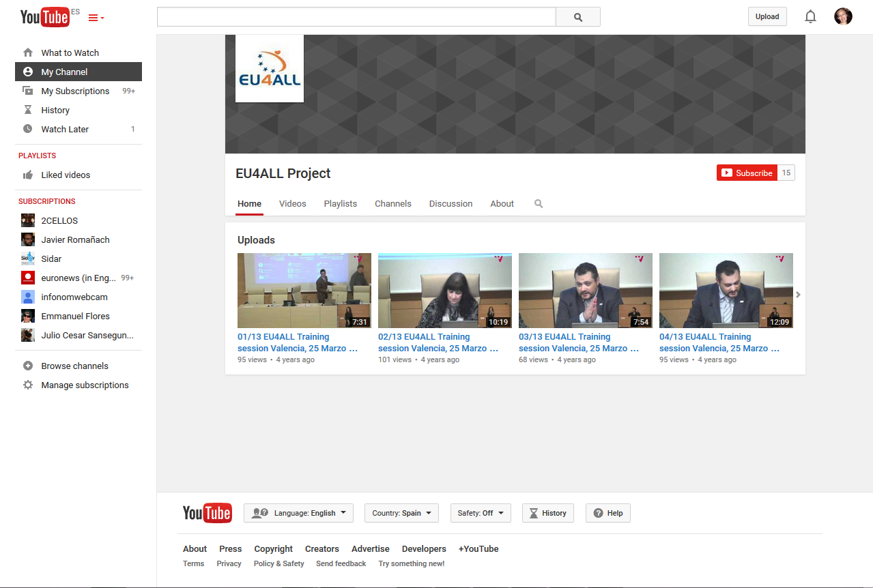Click the footer History button
Screen dimensions: 873x588
(x=548, y=513)
